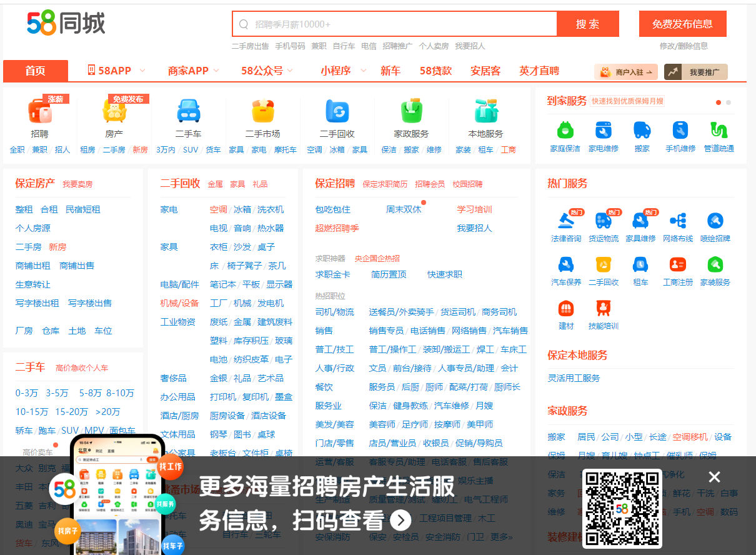
Task: Open 家电维修 appliance repair icon
Action: tap(604, 130)
